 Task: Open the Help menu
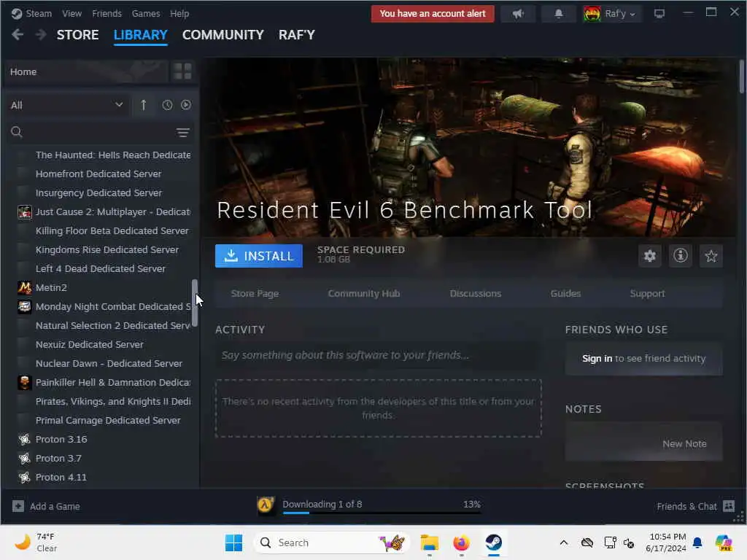pos(179,13)
